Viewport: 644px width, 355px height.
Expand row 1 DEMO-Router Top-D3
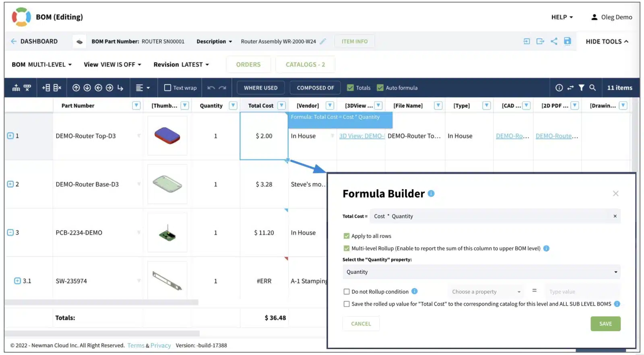tap(10, 136)
